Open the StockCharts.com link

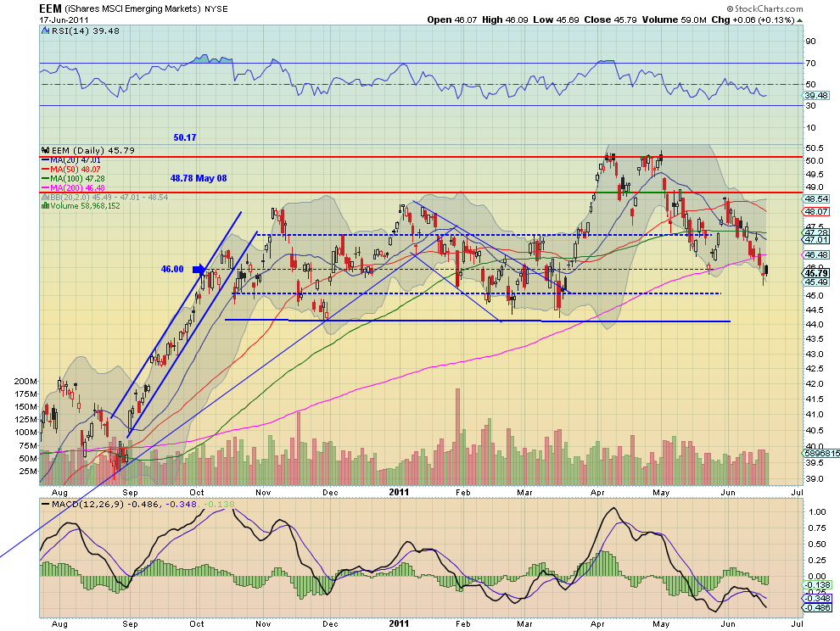click(769, 8)
